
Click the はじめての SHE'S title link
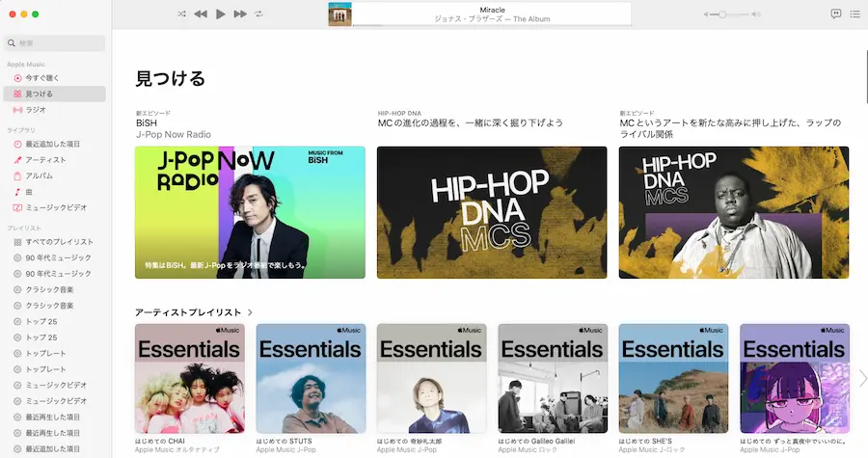pos(645,442)
